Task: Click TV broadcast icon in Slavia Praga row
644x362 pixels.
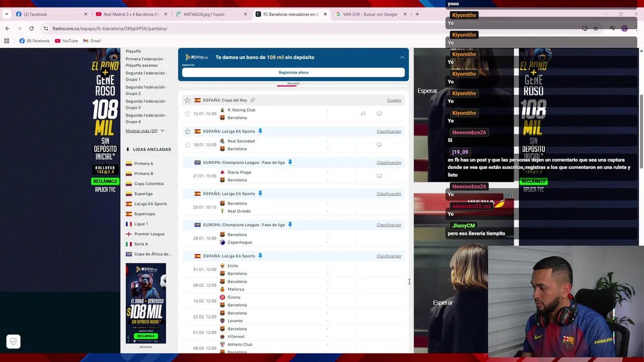Action: 379,176
